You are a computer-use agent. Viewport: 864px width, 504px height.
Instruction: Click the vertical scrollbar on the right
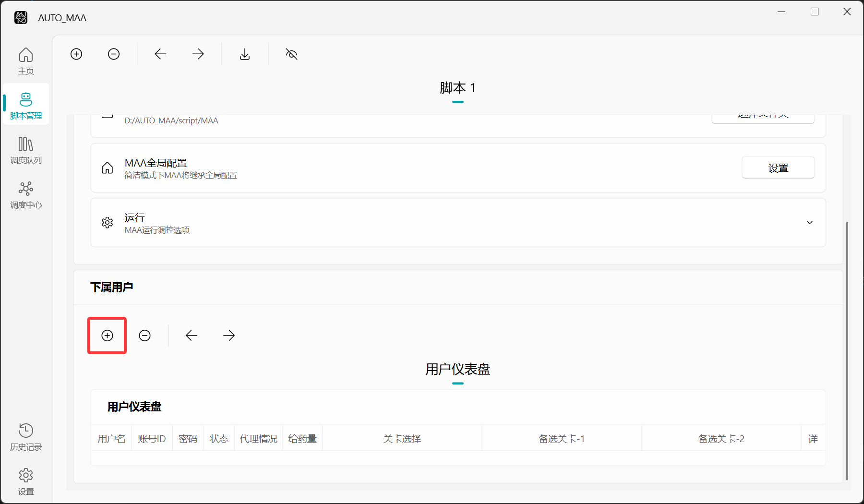(x=847, y=350)
